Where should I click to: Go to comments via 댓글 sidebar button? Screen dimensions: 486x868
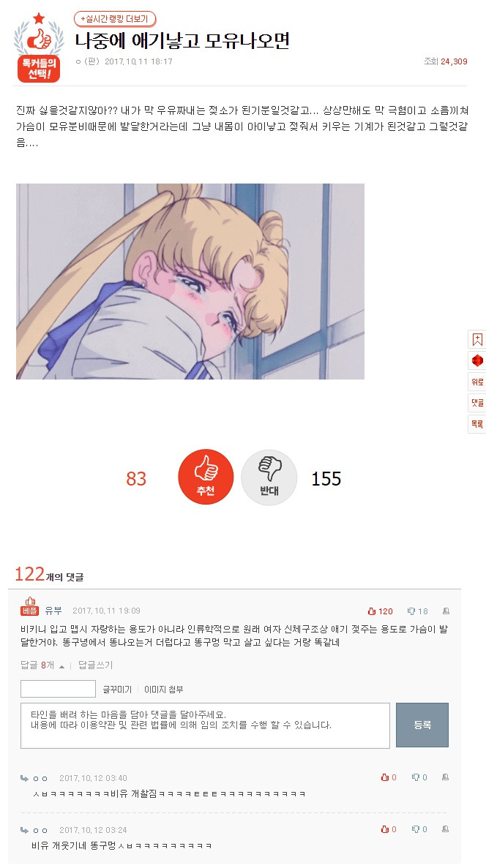[x=477, y=403]
